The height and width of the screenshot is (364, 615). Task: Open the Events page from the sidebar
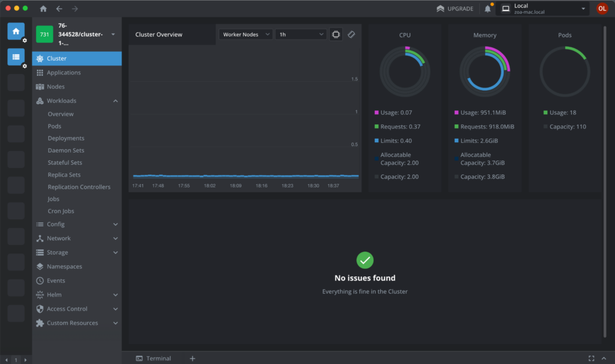56,281
